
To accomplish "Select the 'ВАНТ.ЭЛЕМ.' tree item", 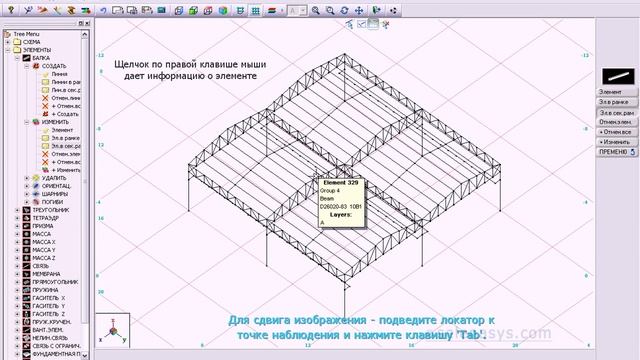I will pyautogui.click(x=48, y=330).
